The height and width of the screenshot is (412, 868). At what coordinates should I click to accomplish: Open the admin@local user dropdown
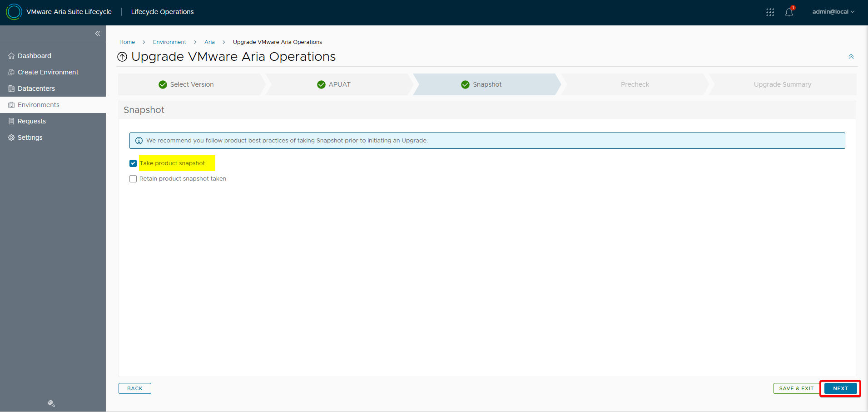[x=833, y=12]
